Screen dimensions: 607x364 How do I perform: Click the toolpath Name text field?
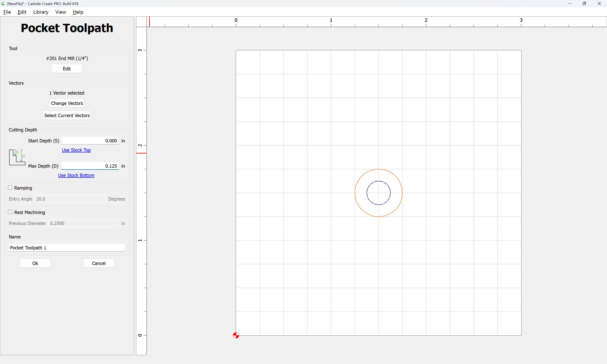coord(67,248)
